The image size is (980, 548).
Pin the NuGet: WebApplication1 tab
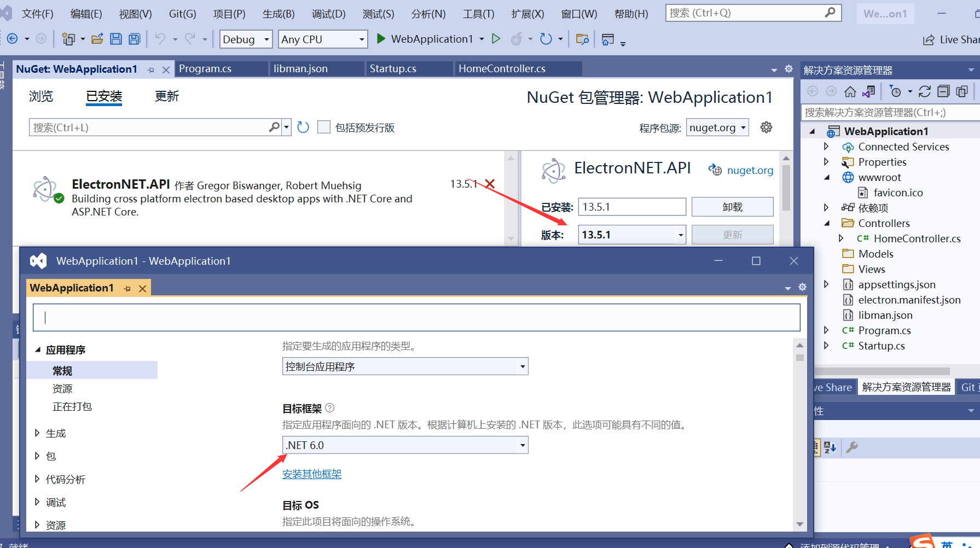151,69
